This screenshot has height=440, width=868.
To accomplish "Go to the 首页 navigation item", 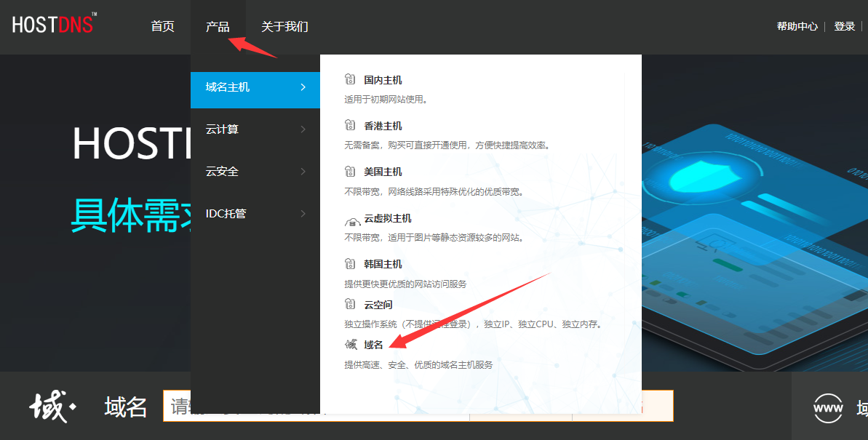I will pyautogui.click(x=162, y=27).
